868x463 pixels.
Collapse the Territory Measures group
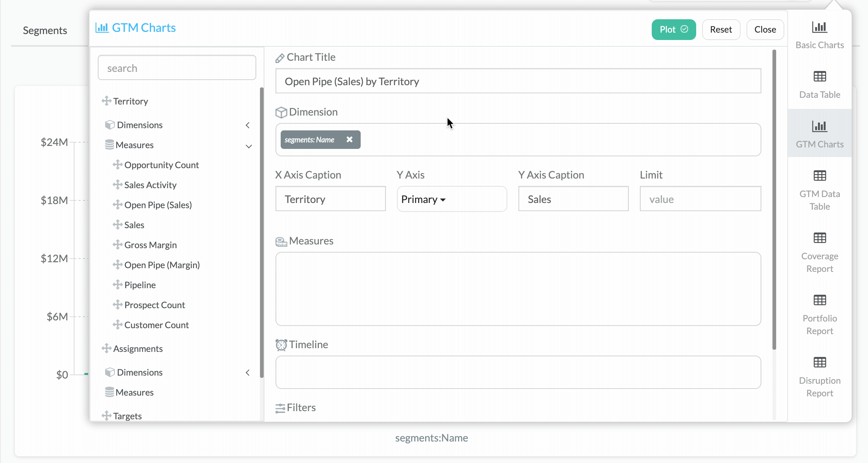coord(248,146)
